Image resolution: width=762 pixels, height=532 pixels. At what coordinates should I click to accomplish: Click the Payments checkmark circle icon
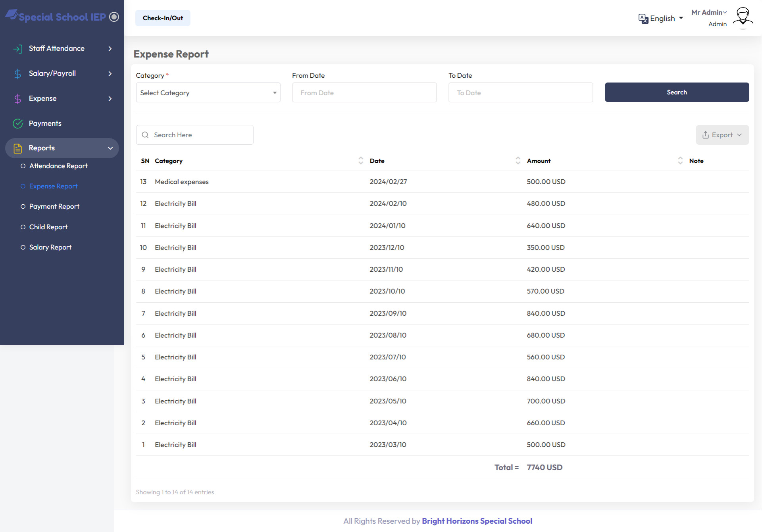click(x=17, y=124)
